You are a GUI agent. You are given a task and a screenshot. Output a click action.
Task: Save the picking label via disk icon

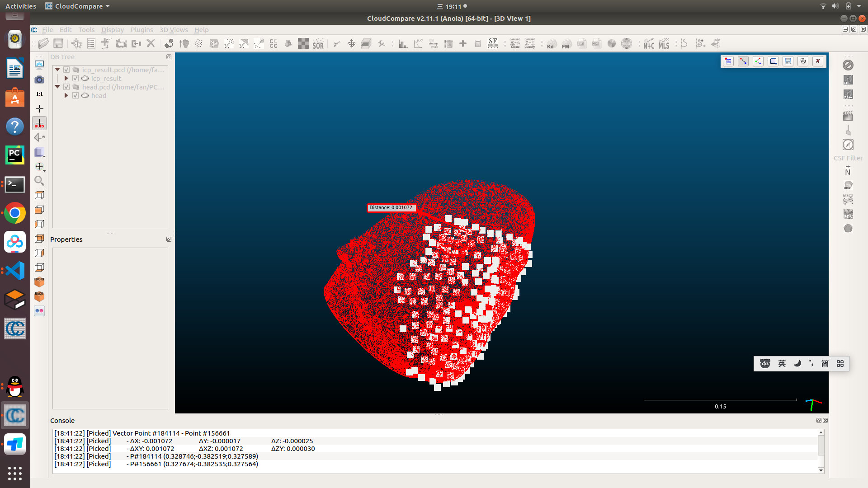click(x=788, y=61)
